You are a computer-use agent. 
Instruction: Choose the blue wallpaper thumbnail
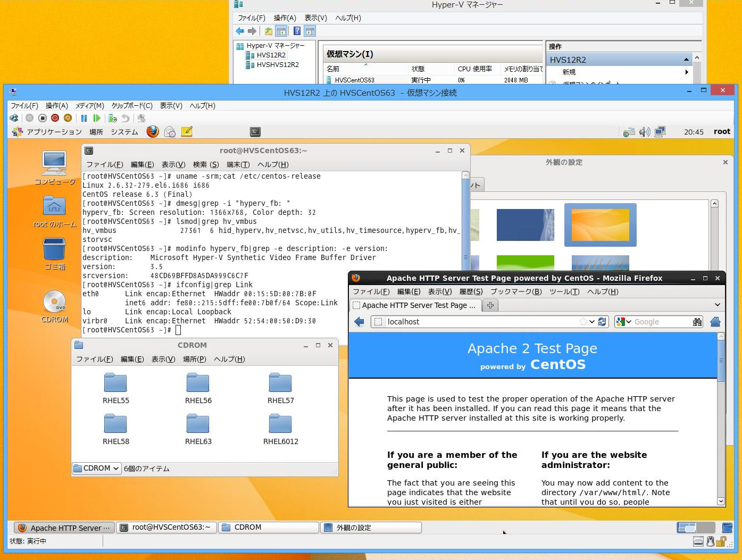click(526, 225)
